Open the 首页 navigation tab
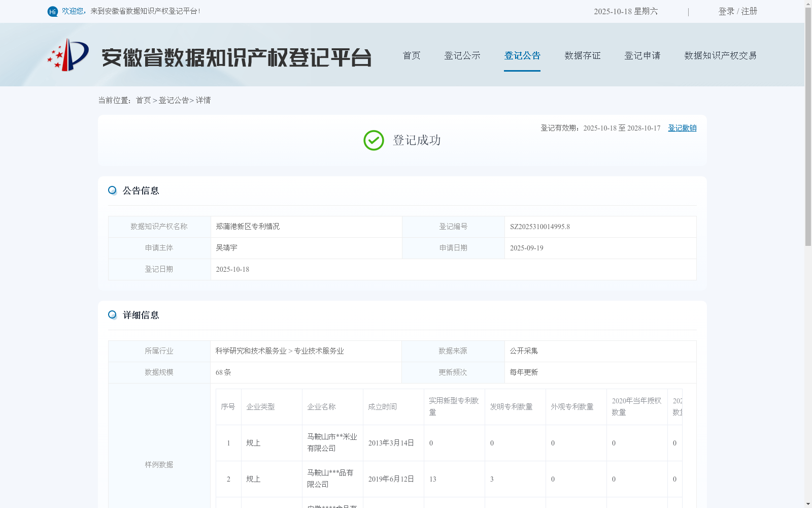The width and height of the screenshot is (812, 508). [x=412, y=55]
